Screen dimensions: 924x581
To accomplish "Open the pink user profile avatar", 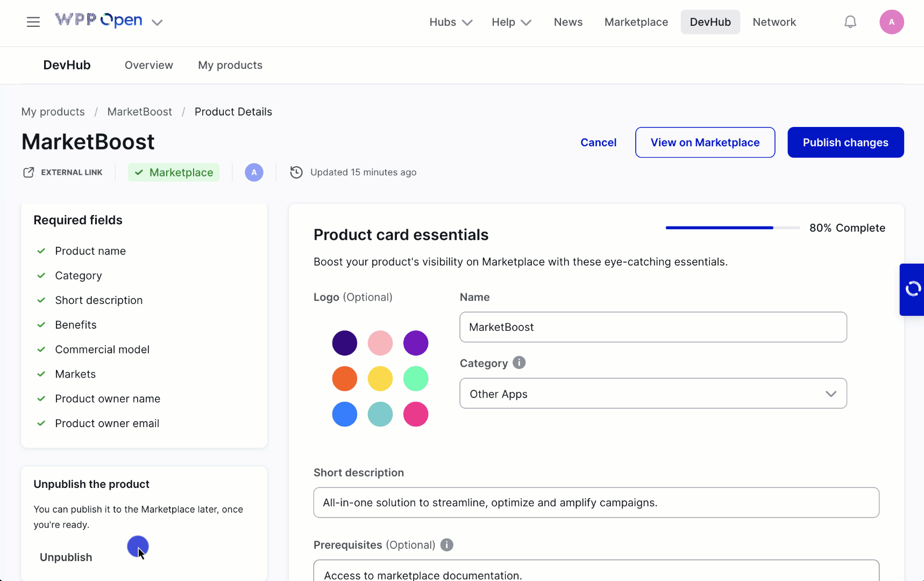I will 891,22.
